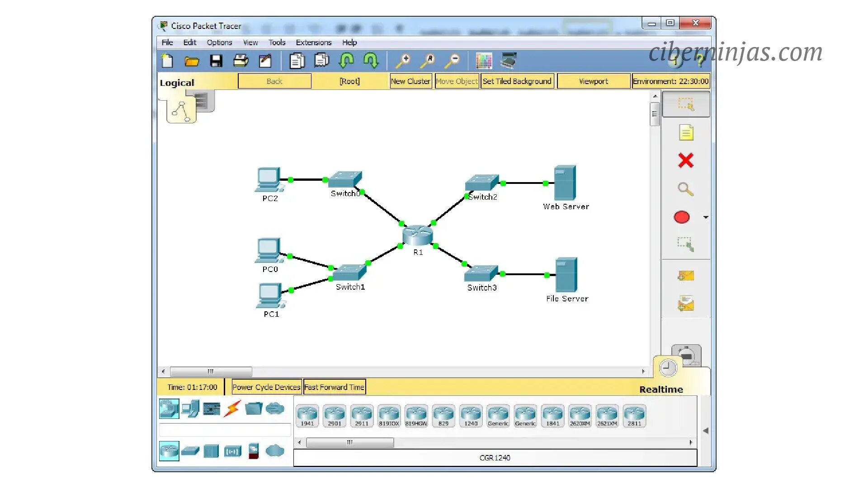
Task: Toggle the Logical workspace tab icon
Action: point(181,111)
